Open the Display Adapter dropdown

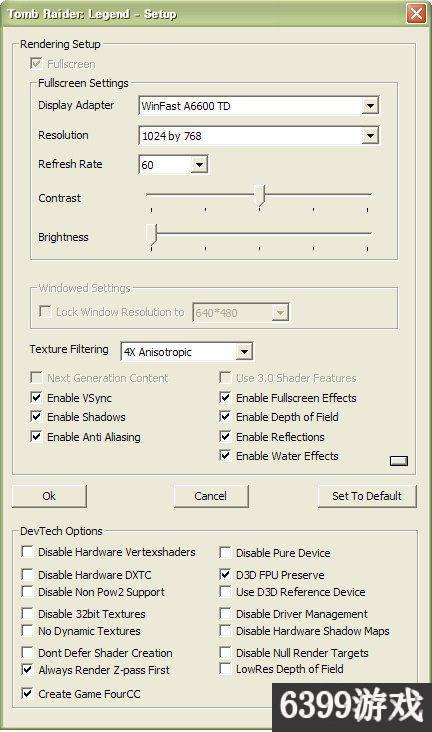click(x=370, y=106)
